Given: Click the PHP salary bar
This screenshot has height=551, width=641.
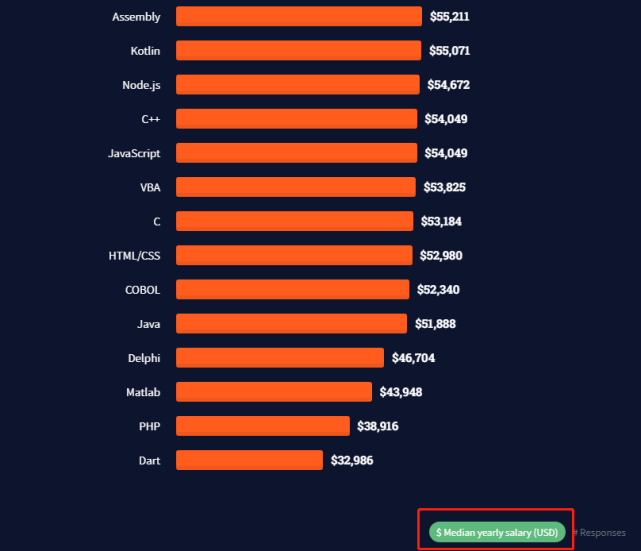Looking at the screenshot, I should coord(262,426).
